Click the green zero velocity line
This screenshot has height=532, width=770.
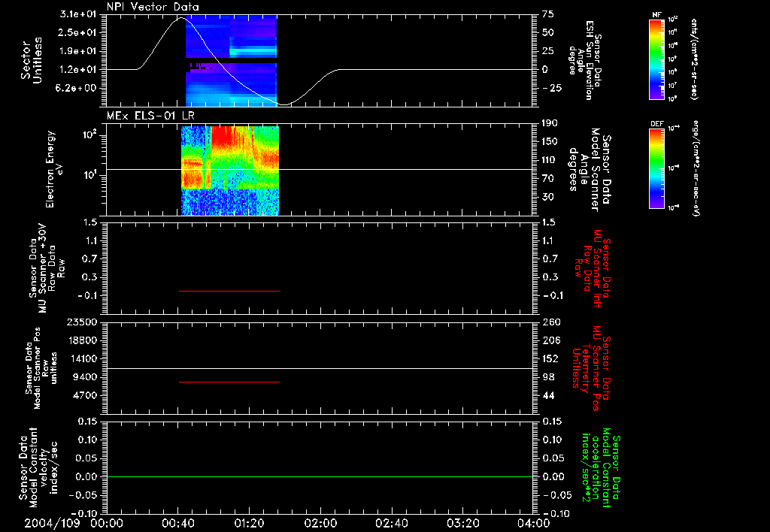click(x=320, y=476)
